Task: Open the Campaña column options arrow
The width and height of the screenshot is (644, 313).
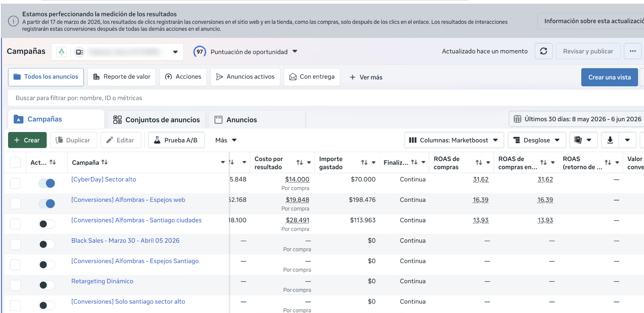Action: point(223,162)
